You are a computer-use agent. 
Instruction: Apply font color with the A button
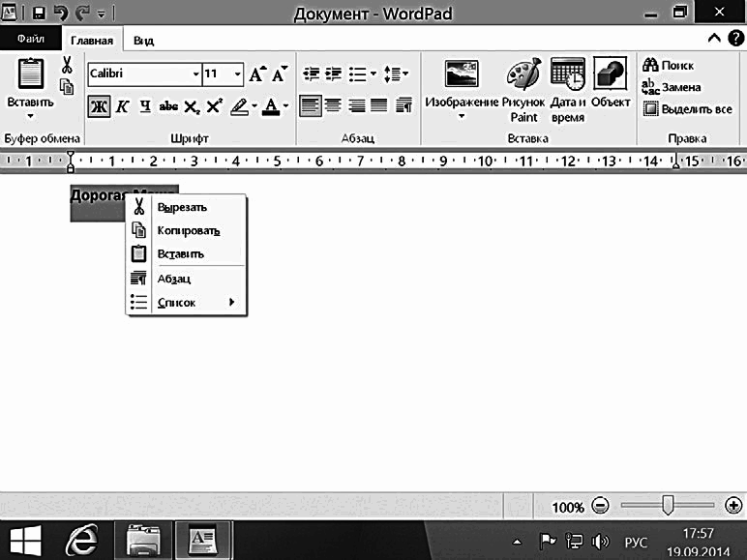click(x=272, y=106)
